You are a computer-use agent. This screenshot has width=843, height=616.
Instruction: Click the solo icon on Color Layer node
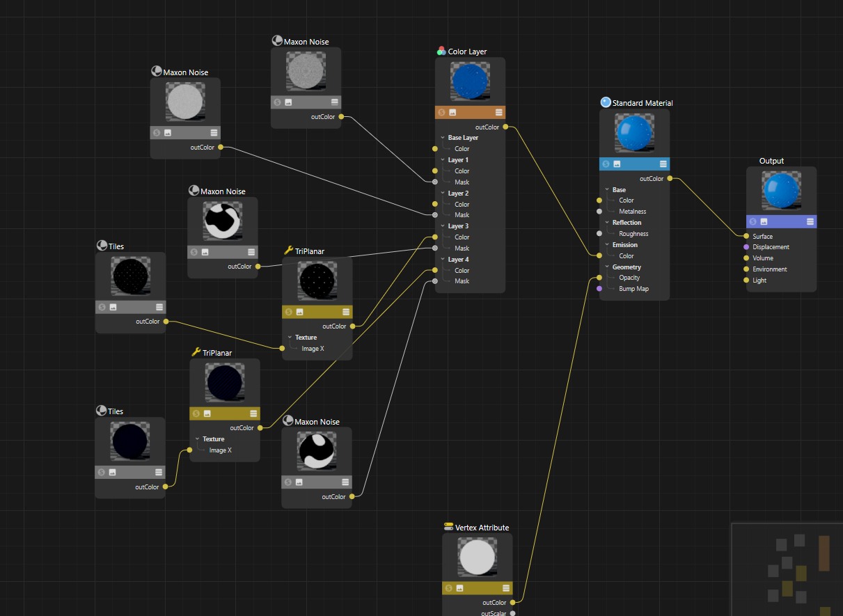441,112
